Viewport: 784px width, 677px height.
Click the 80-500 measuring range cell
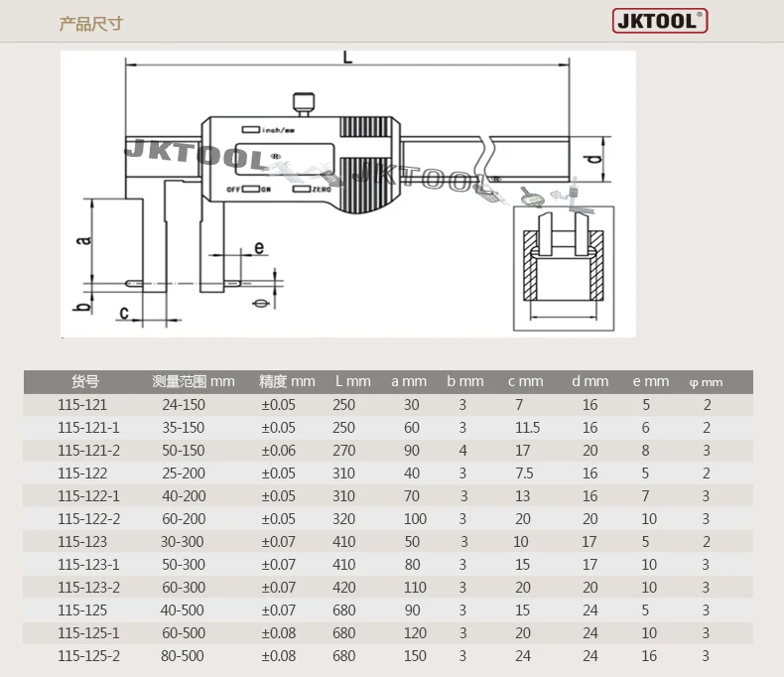(183, 656)
